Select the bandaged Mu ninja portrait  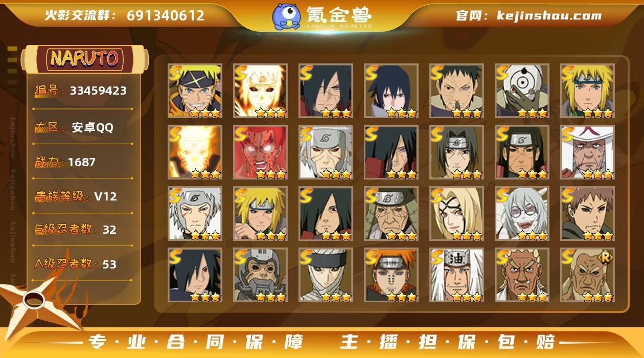(326, 275)
